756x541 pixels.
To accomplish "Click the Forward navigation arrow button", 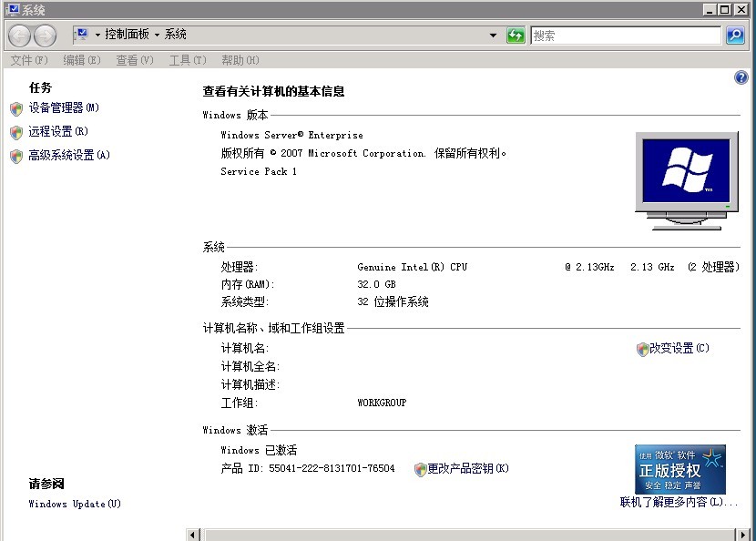I will point(45,36).
